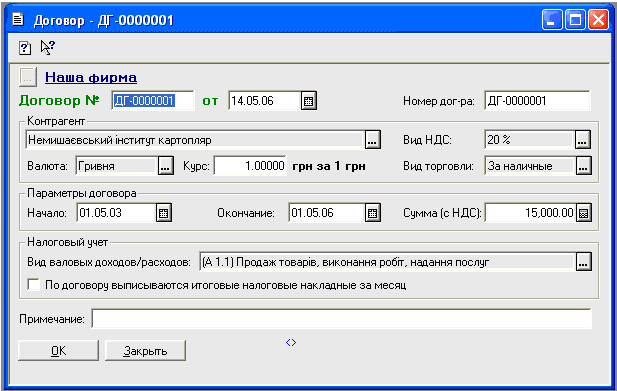Open calculator for Сумма (с НДС) field
617x391 pixels.
coord(584,213)
